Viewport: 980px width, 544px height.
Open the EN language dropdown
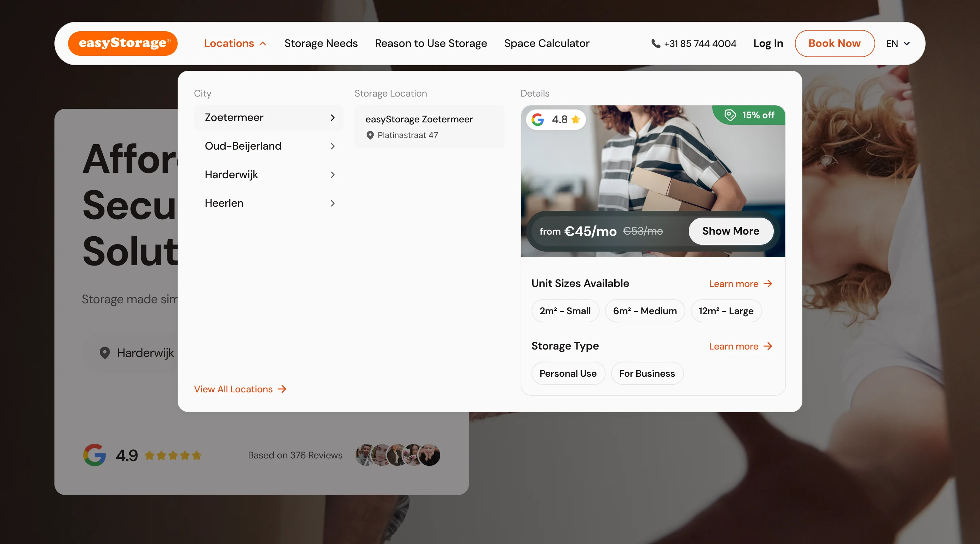(x=898, y=44)
